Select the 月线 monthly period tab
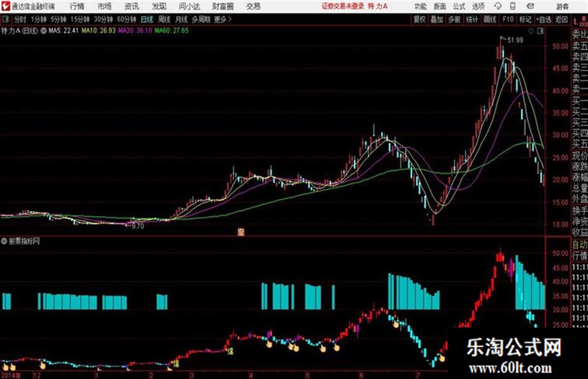The height and width of the screenshot is (379, 588). [x=182, y=19]
